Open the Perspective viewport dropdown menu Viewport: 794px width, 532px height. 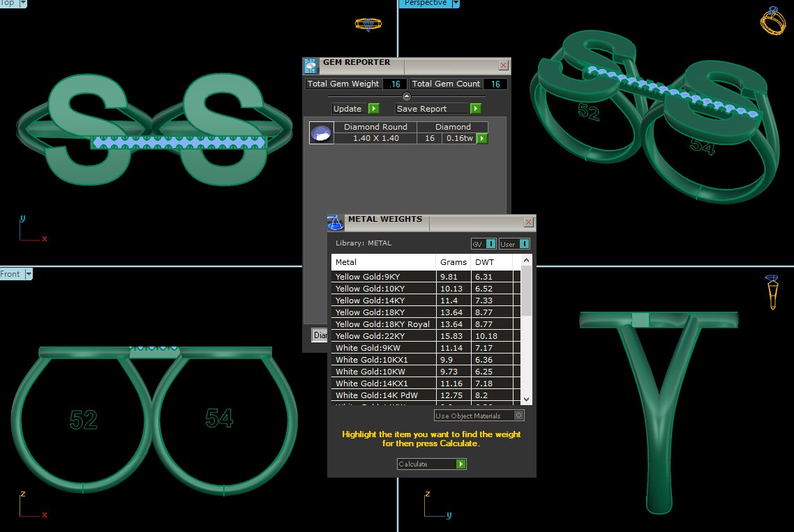click(456, 3)
